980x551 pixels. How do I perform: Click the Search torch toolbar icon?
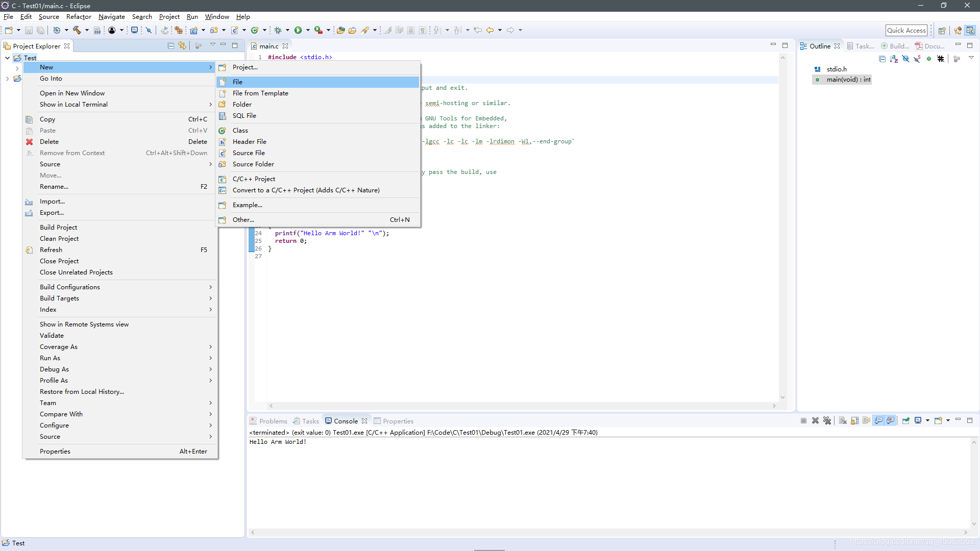[x=365, y=30]
